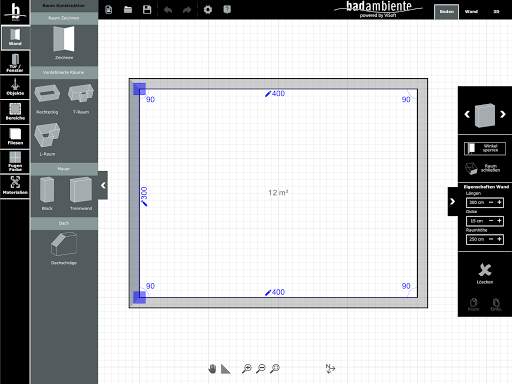Screen dimensions: 512x384
Task: Save the current project
Action: click(x=147, y=10)
